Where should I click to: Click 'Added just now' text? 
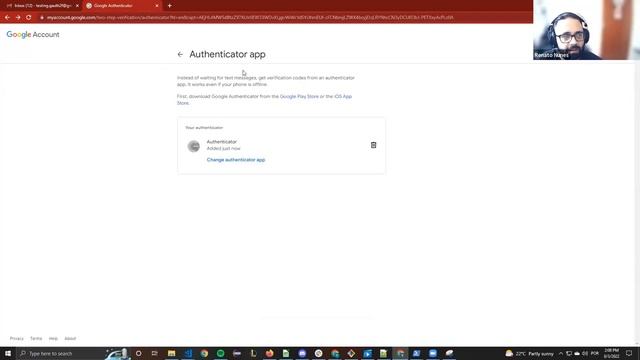pyautogui.click(x=223, y=149)
